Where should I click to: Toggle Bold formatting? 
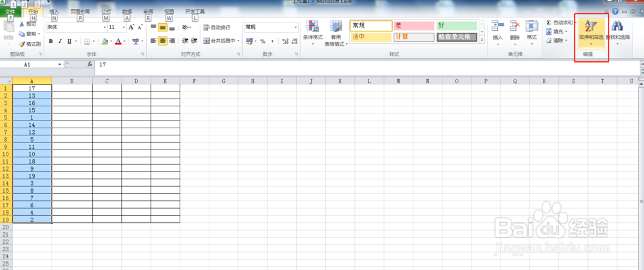(x=51, y=41)
